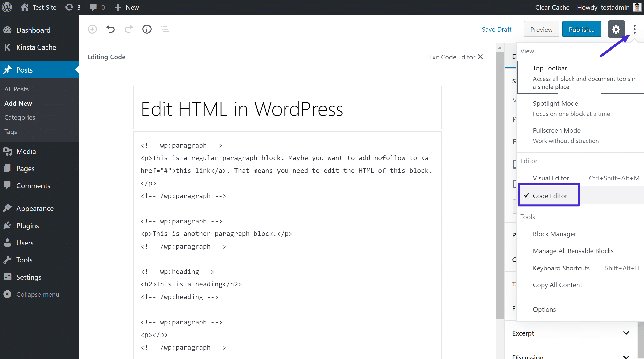Click the Save Draft button
The width and height of the screenshot is (644, 359).
click(496, 29)
